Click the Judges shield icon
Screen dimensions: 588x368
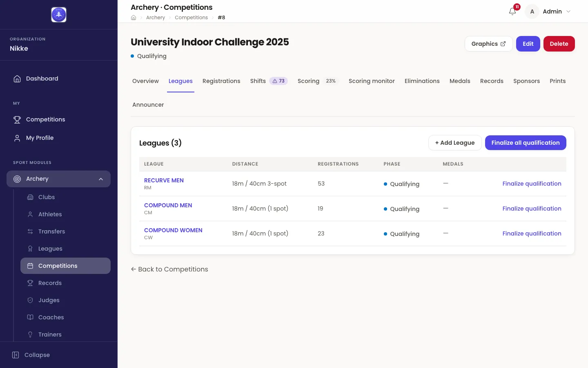30,300
